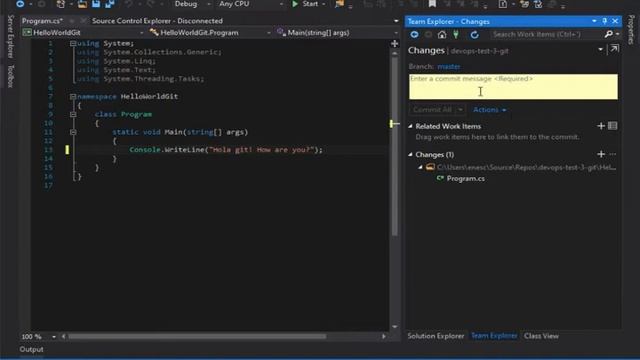
Task: Switch to the Solution Explorer tab
Action: pos(436,336)
